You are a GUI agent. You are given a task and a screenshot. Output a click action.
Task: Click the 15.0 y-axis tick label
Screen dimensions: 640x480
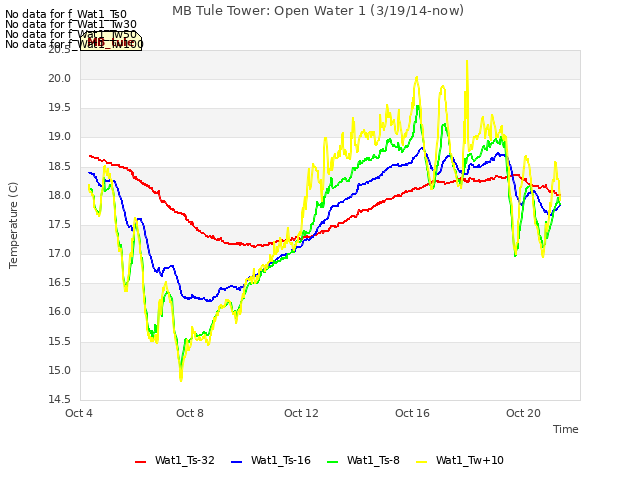click(60, 371)
